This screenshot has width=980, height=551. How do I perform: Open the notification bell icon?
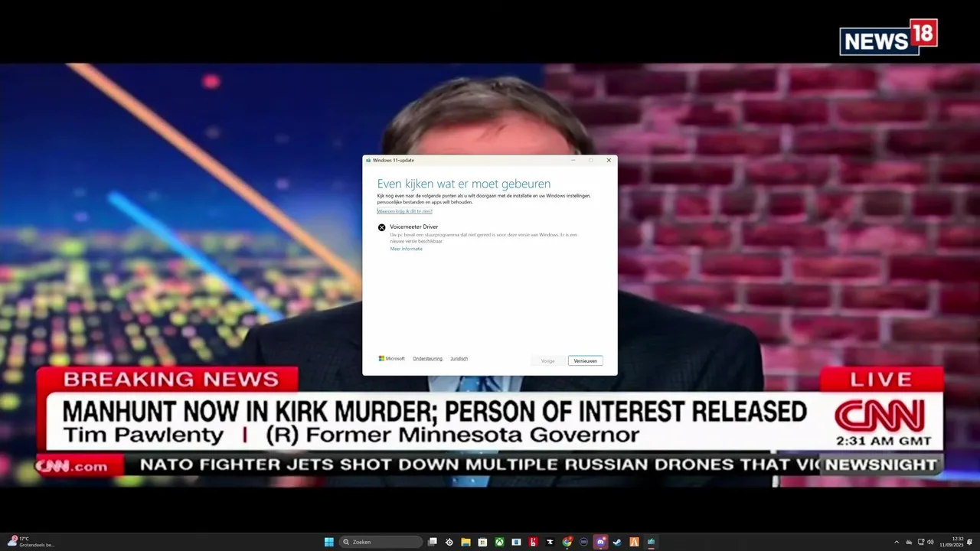point(970,542)
